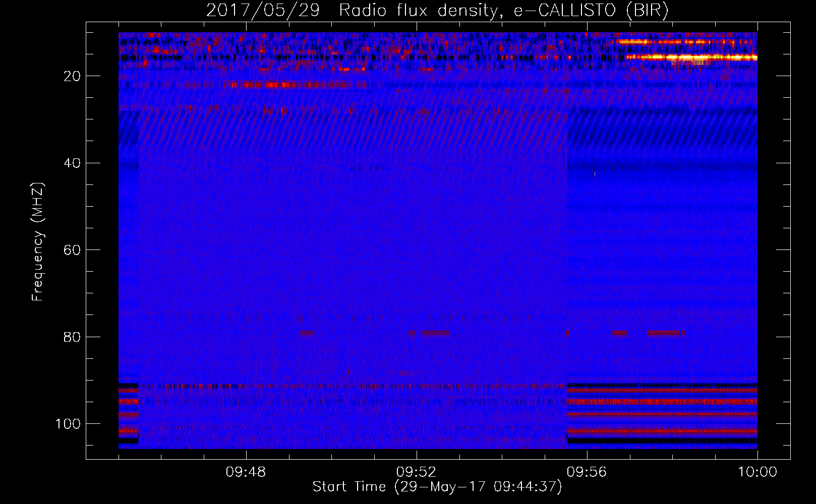Screen dimensions: 816x504
Task: Click the frequency tick label 40
Action: click(x=73, y=163)
